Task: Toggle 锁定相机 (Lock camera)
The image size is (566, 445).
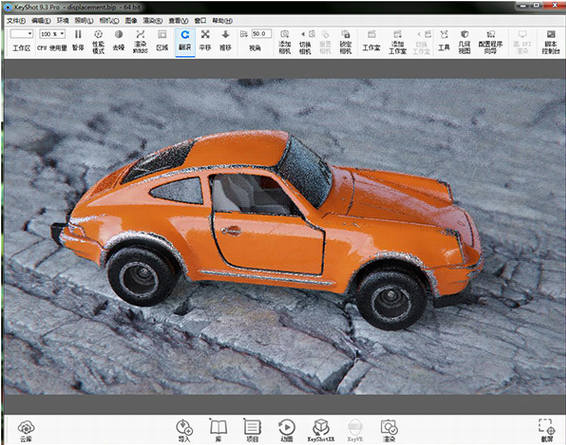Action: (345, 42)
